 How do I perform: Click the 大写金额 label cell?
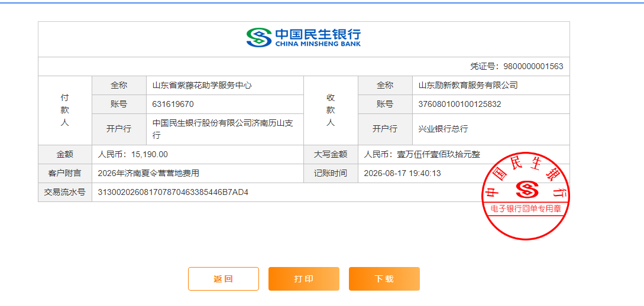point(331,154)
